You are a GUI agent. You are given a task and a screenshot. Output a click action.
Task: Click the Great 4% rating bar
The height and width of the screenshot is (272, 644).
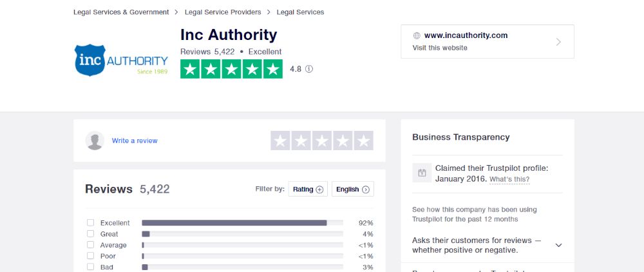tap(242, 234)
